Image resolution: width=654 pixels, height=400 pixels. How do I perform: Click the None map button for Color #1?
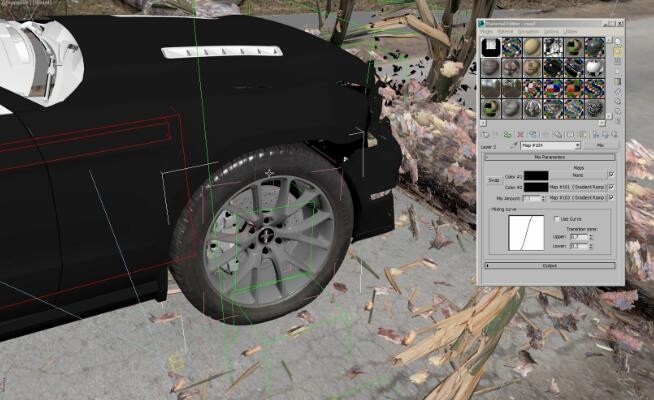(x=578, y=175)
